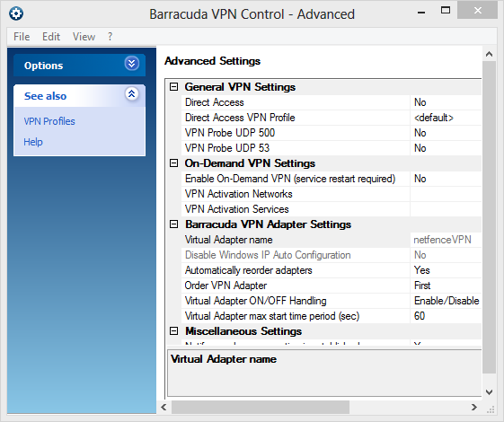The height and width of the screenshot is (422, 504).
Task: Click the No value for Direct Access
Action: (446, 102)
